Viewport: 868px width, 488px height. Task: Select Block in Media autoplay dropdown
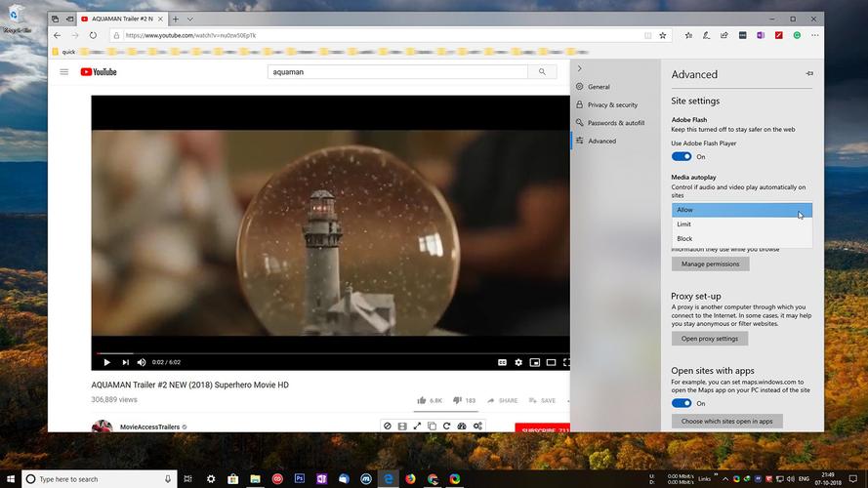click(742, 238)
